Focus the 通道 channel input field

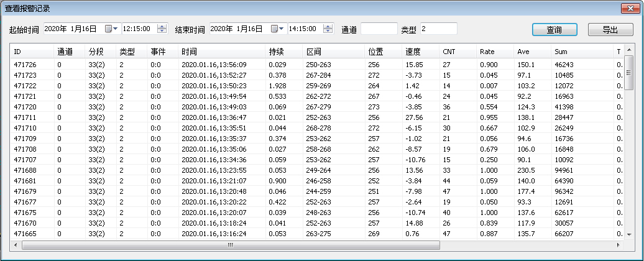379,29
